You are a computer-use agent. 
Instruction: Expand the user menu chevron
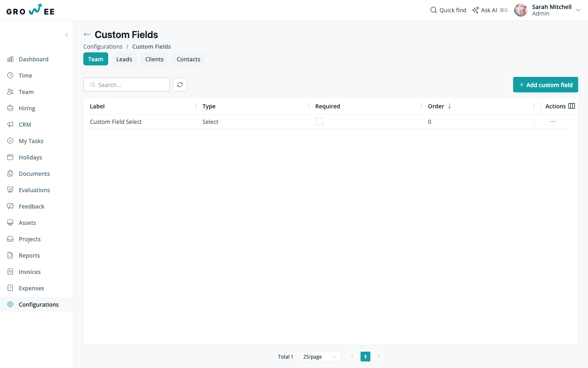pyautogui.click(x=578, y=10)
